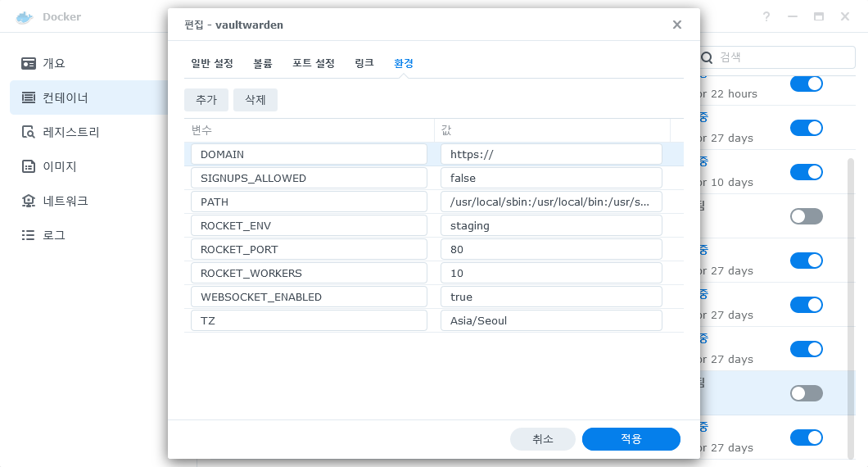Turn on the highlighted stopped container switch

click(806, 393)
